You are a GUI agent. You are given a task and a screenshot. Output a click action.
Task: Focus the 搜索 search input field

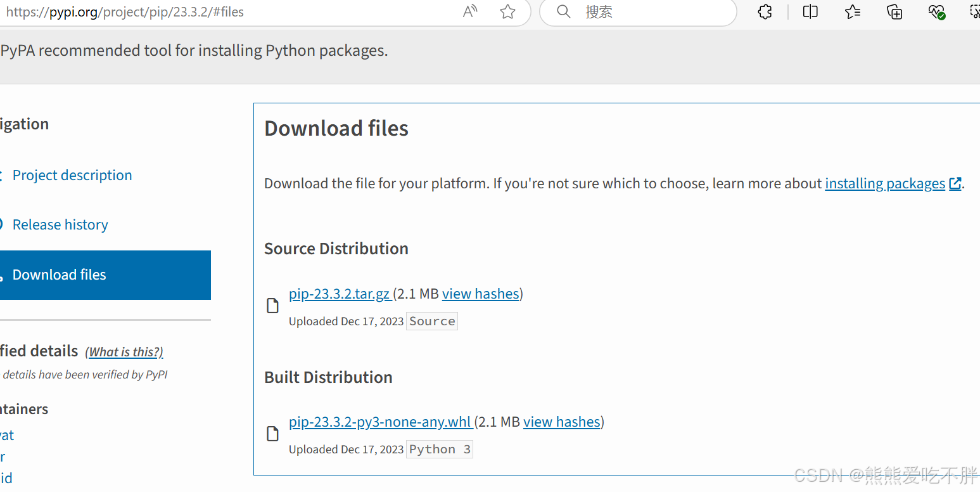(652, 11)
